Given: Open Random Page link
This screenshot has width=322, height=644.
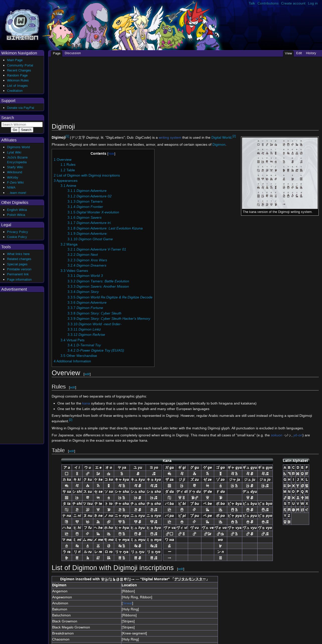Looking at the screenshot, I should [x=17, y=75].
